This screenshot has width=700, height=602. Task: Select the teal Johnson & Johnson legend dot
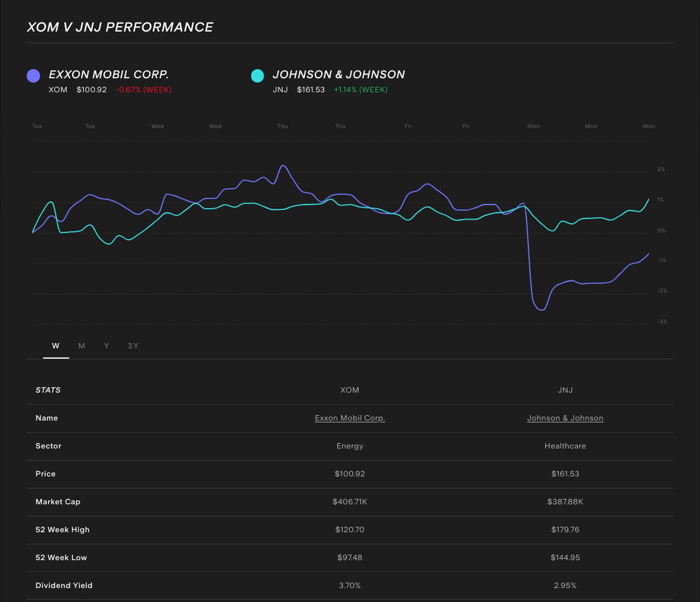257,75
